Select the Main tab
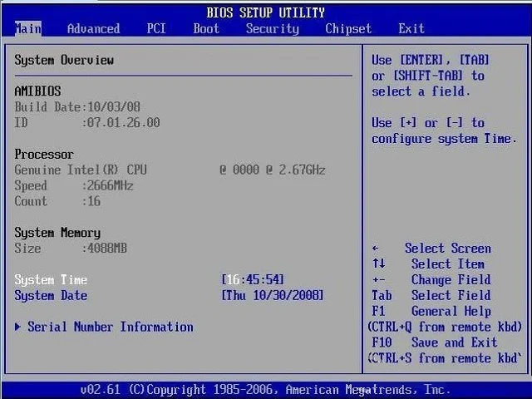Screen dimensions: 532x399 click(28, 29)
